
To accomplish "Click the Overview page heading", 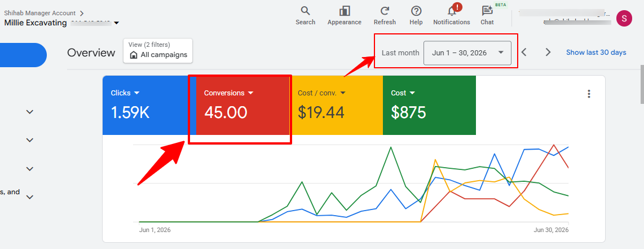I will tap(91, 53).
